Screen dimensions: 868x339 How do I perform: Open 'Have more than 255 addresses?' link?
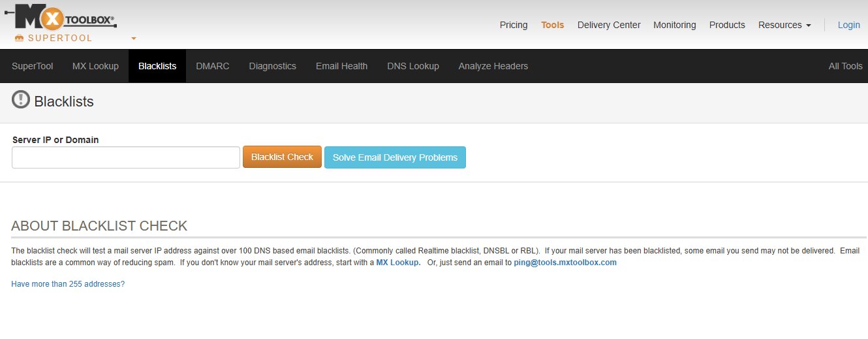point(68,284)
